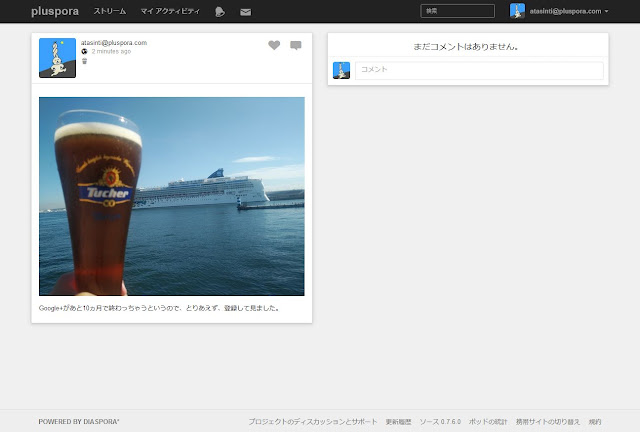Go to ストリーム in the navigation
This screenshot has height=432, width=640.
[110, 11]
